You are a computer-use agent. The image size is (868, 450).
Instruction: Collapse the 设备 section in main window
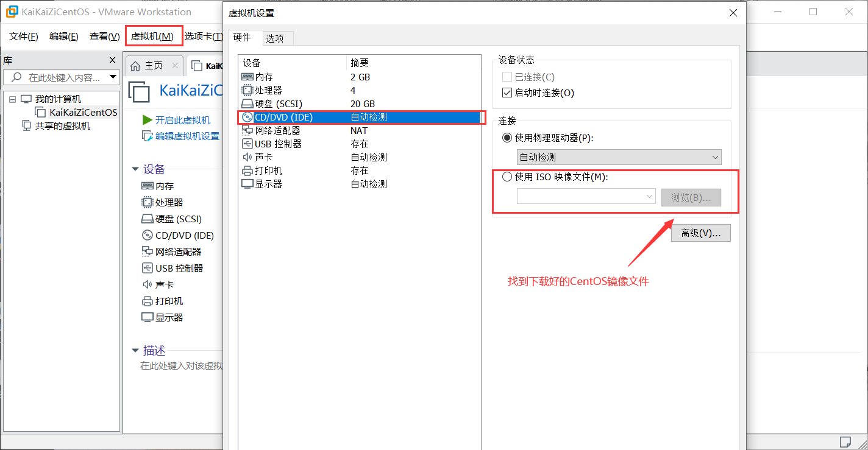pyautogui.click(x=135, y=169)
